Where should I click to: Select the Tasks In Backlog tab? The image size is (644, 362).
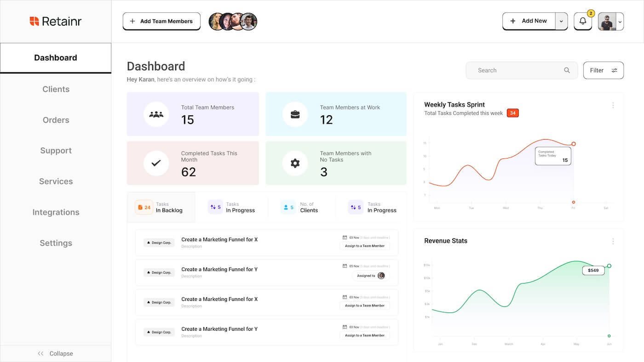[x=161, y=207]
